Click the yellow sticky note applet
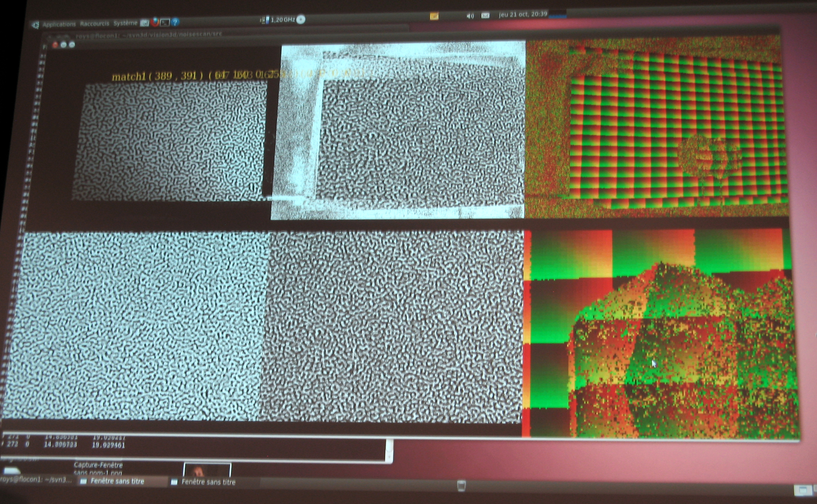This screenshot has width=817, height=504. coord(434,16)
